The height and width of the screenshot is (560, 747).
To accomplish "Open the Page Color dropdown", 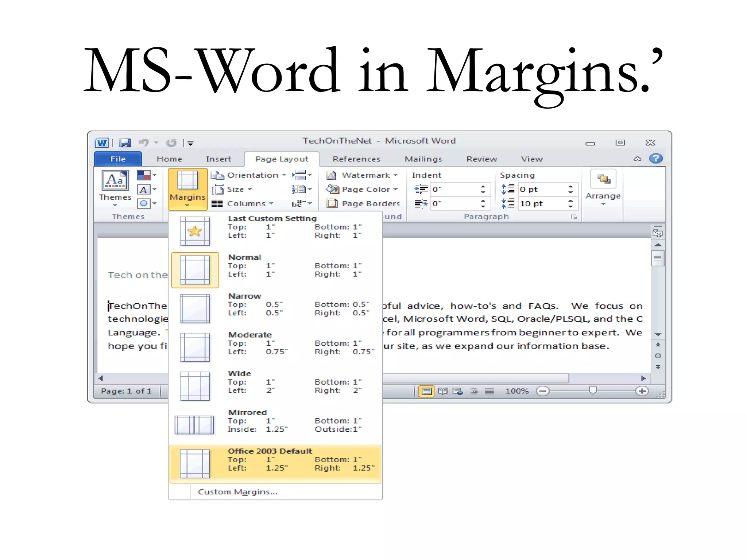I will pos(361,190).
